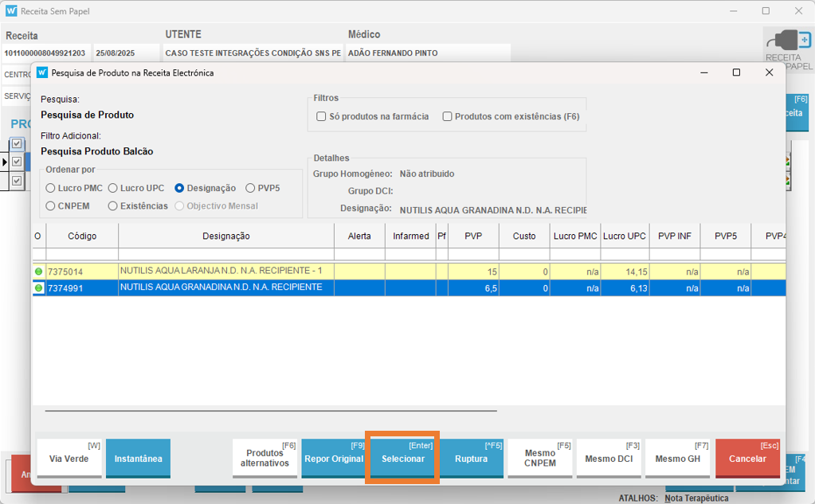
Task: Maximize the Pesquisa de Produto dialog
Action: [x=736, y=72]
